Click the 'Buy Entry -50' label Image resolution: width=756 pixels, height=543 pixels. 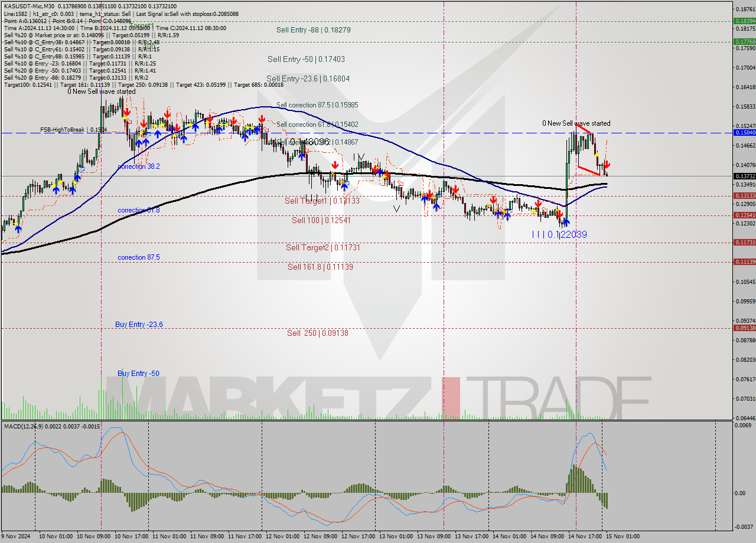pyautogui.click(x=138, y=374)
